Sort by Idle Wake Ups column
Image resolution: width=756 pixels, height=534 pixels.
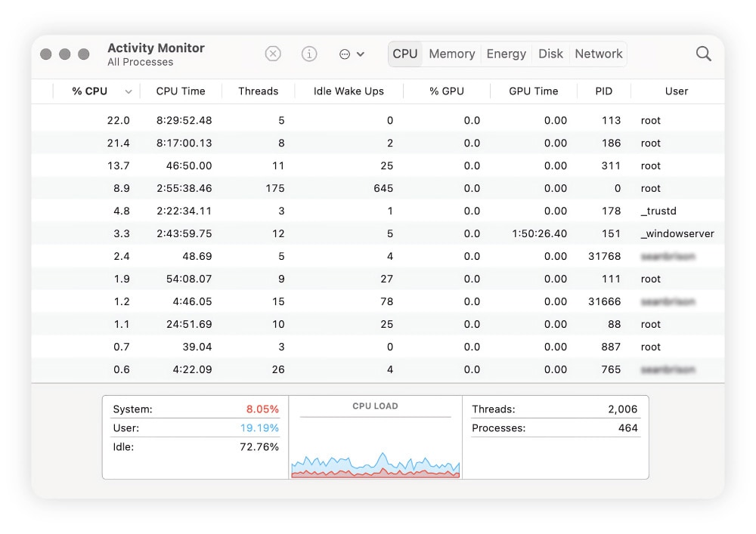[348, 91]
